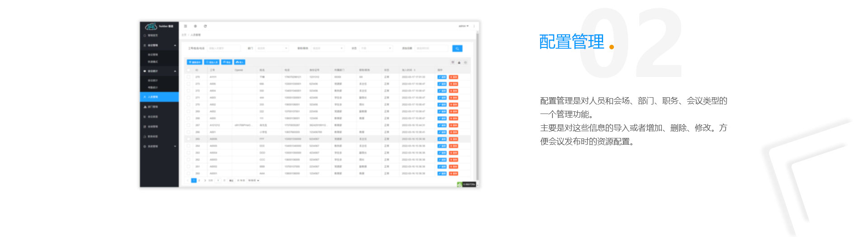Click the sort arrows on 加入时间 column
Image resolution: width=868 pixels, height=237 pixels.
(415, 70)
